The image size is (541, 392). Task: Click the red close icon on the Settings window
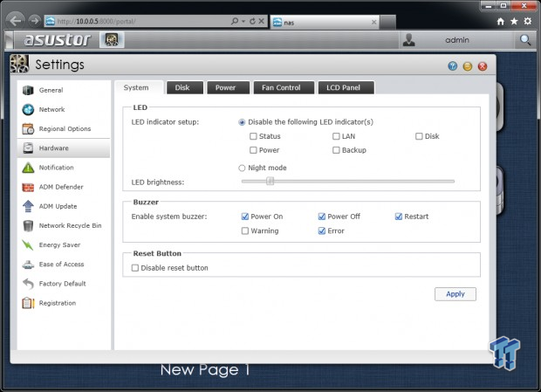483,66
